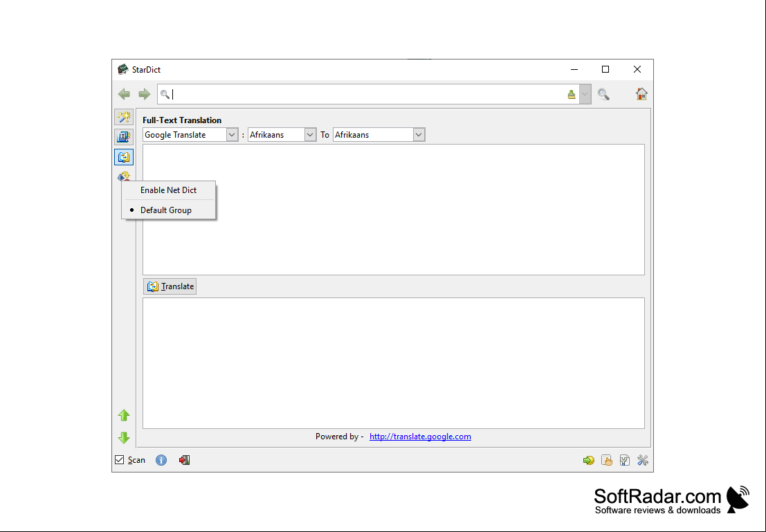This screenshot has width=766, height=532.
Task: Click in the translation result text area
Action: click(x=394, y=363)
